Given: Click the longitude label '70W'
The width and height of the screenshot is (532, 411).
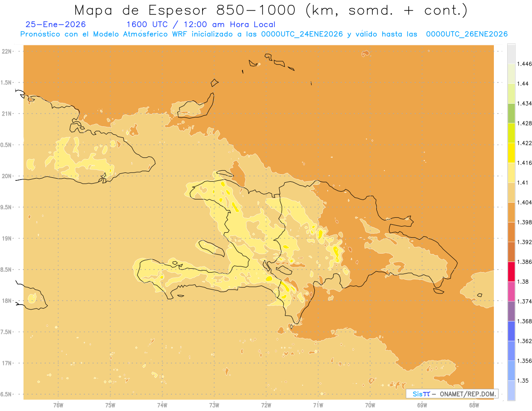Looking at the screenshot, I should coord(370,405).
